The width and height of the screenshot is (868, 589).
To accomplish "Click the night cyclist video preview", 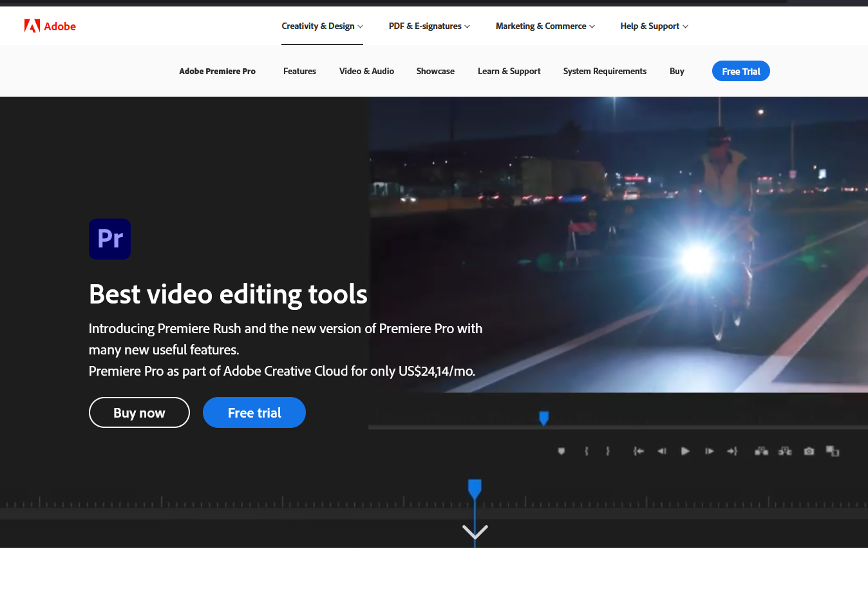I will tap(618, 245).
